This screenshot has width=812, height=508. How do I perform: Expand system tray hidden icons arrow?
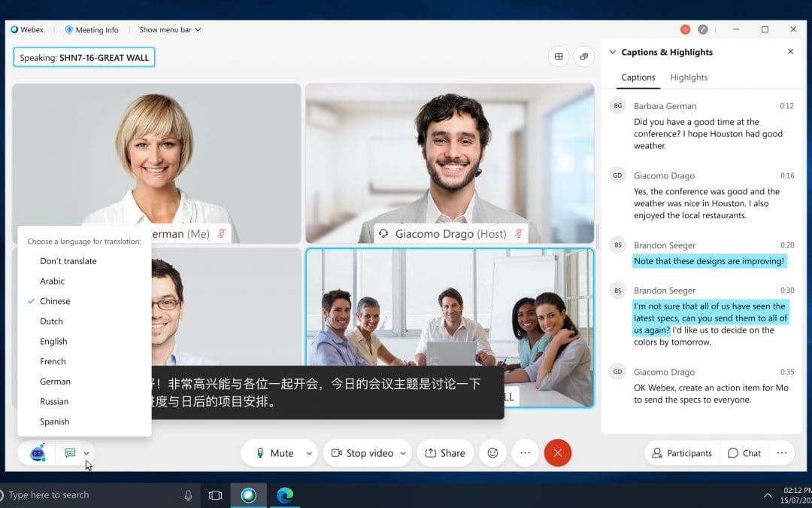pyautogui.click(x=768, y=495)
